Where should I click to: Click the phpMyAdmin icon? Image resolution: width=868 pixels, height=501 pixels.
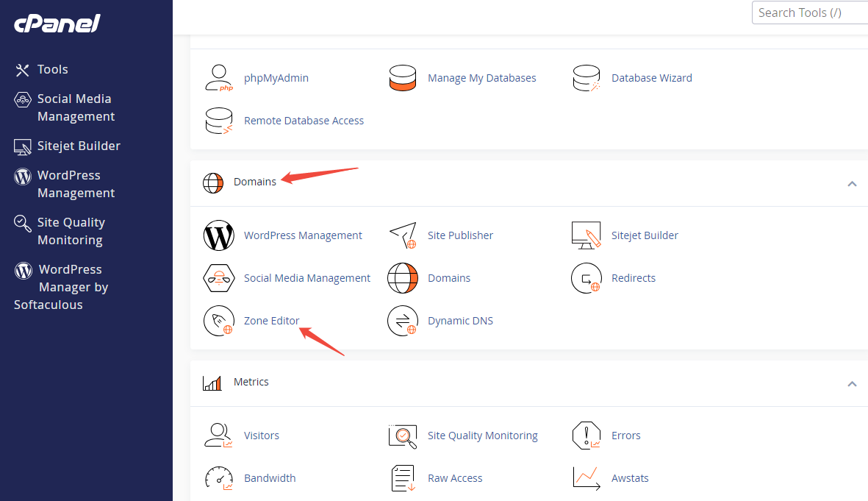pyautogui.click(x=219, y=77)
